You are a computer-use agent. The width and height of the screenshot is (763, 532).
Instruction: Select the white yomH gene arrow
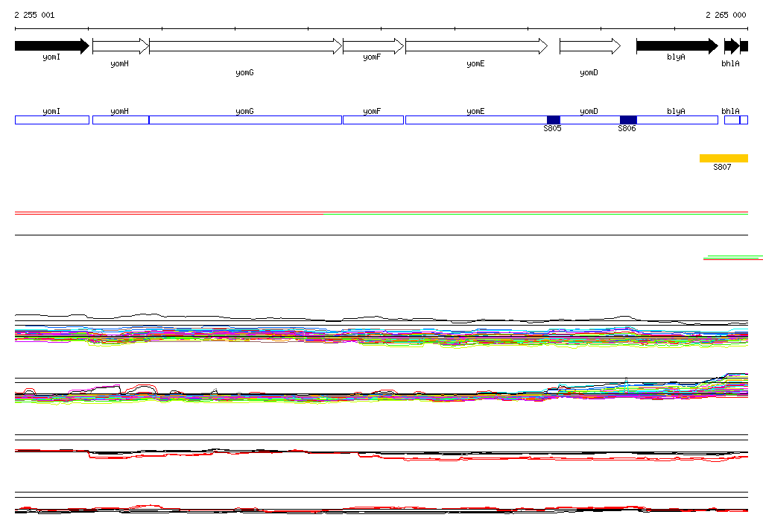click(121, 46)
